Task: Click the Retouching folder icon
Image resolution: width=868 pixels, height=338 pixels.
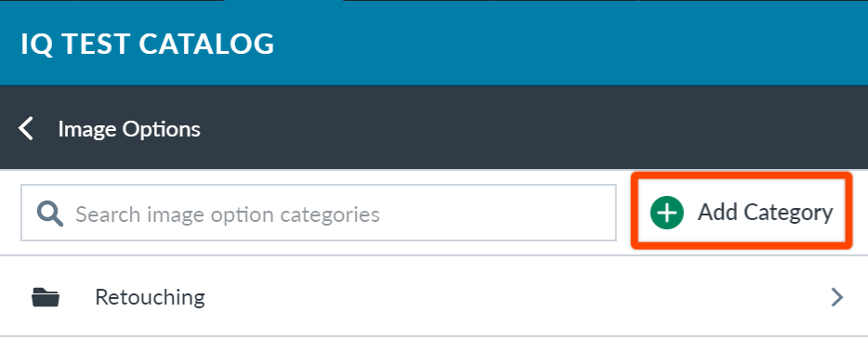Action: (46, 297)
